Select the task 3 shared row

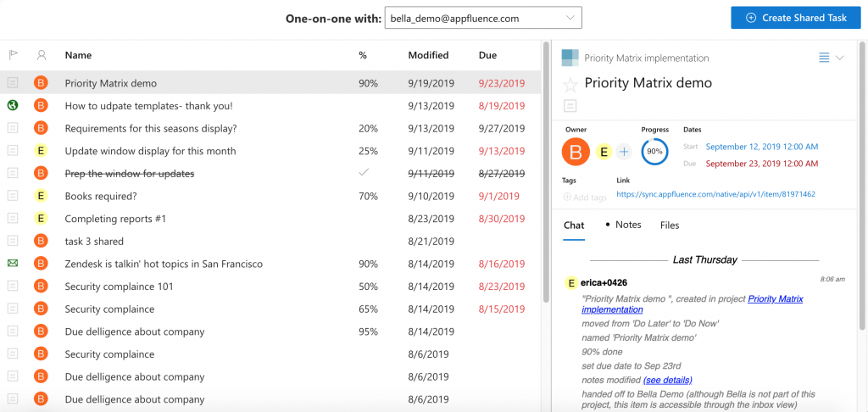coord(270,241)
